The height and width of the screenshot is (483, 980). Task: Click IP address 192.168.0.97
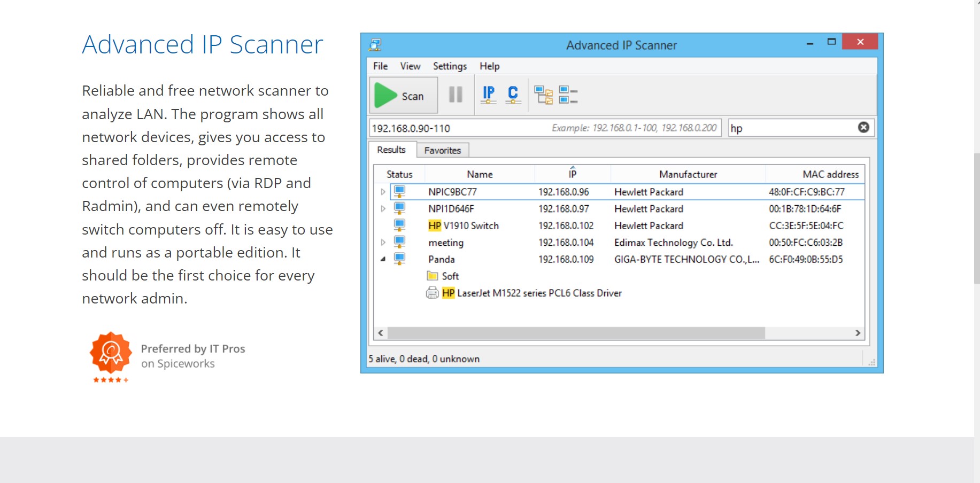click(x=564, y=209)
